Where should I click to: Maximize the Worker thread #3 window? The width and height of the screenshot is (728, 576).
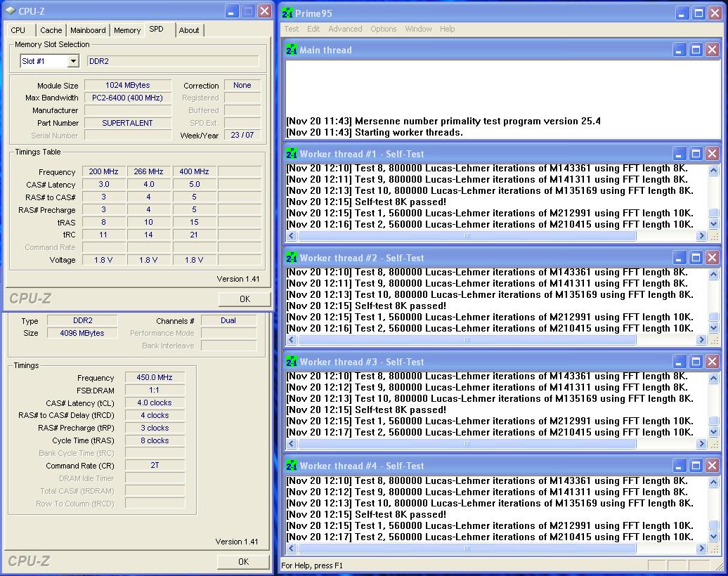click(696, 362)
